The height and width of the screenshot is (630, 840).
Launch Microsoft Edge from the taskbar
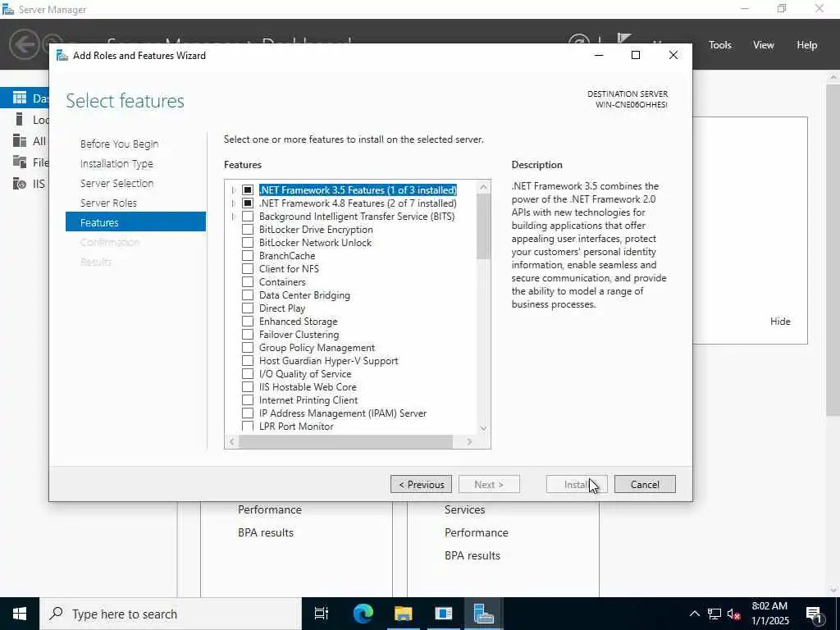click(363, 614)
